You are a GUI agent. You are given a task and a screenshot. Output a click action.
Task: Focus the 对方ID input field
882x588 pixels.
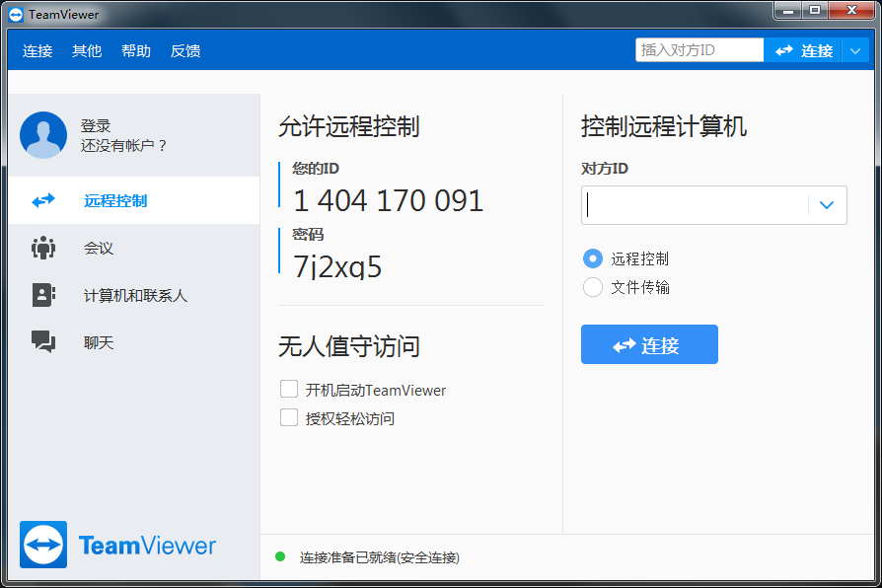point(695,205)
